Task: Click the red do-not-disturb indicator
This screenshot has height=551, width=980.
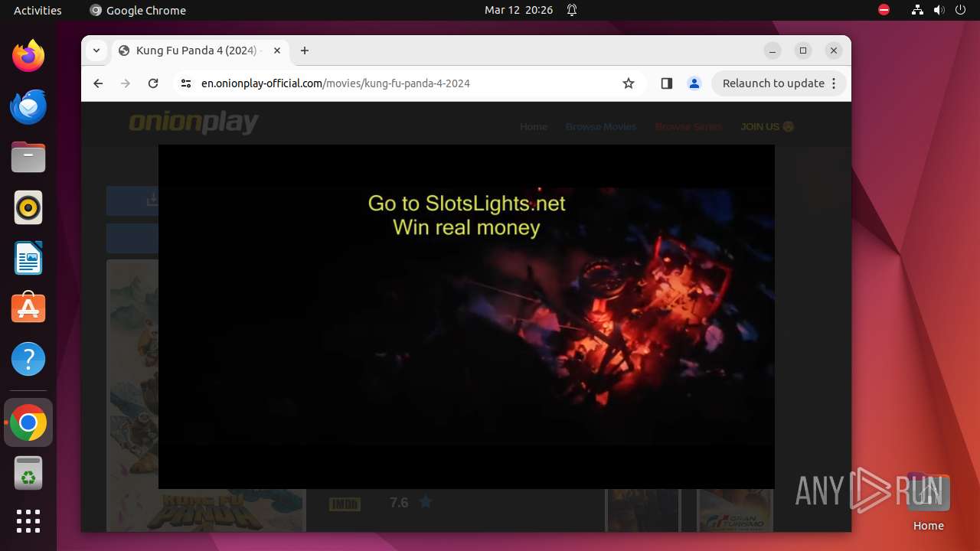Action: pos(884,10)
